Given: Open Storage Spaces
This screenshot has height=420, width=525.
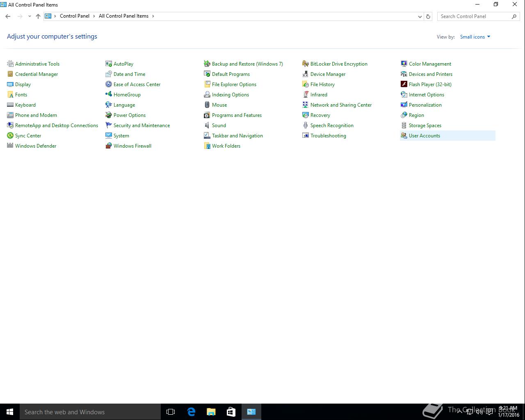Looking at the screenshot, I should click(425, 126).
